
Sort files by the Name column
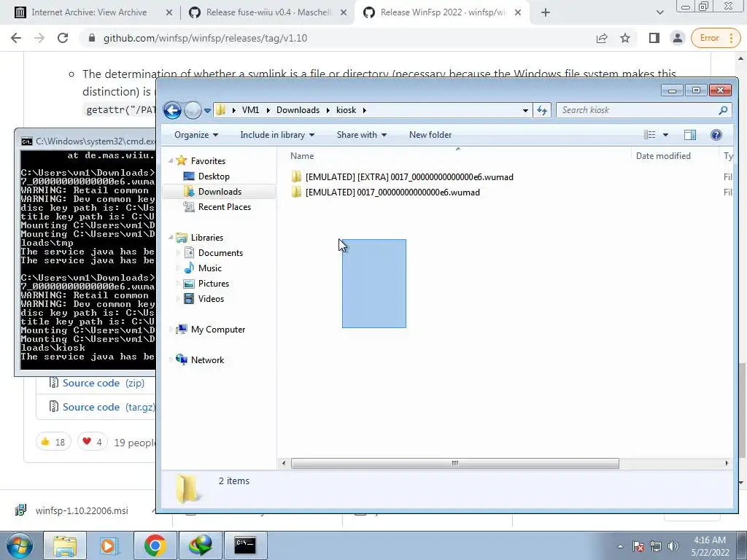[x=302, y=156]
